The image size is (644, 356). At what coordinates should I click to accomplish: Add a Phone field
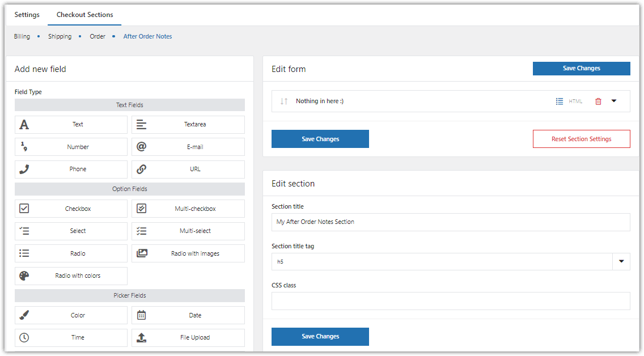point(71,169)
